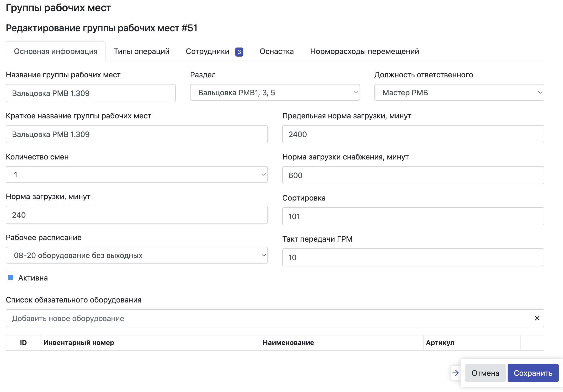Image resolution: width=563 pixels, height=392 pixels.
Task: Focus the Название группы рабочих мест field
Action: [90, 93]
